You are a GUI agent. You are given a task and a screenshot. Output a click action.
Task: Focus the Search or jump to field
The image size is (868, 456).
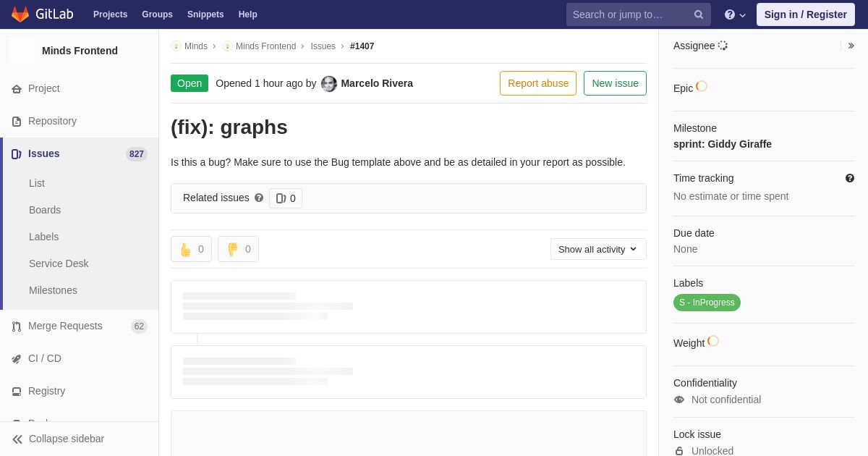click(x=639, y=14)
